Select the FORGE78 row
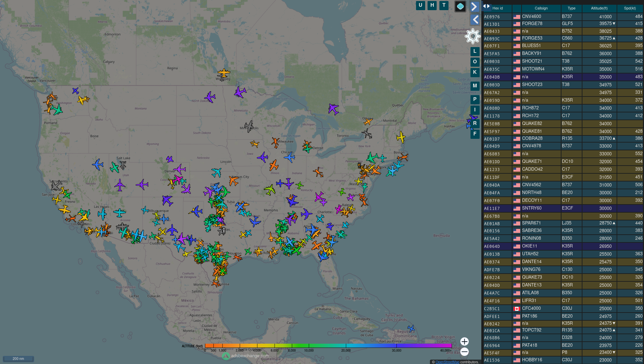644x364 pixels. (x=563, y=24)
